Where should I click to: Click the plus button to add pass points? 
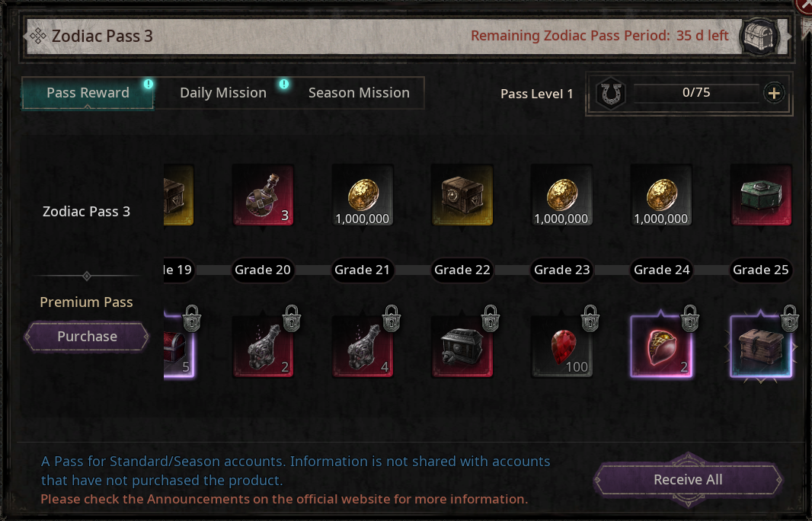pos(774,93)
